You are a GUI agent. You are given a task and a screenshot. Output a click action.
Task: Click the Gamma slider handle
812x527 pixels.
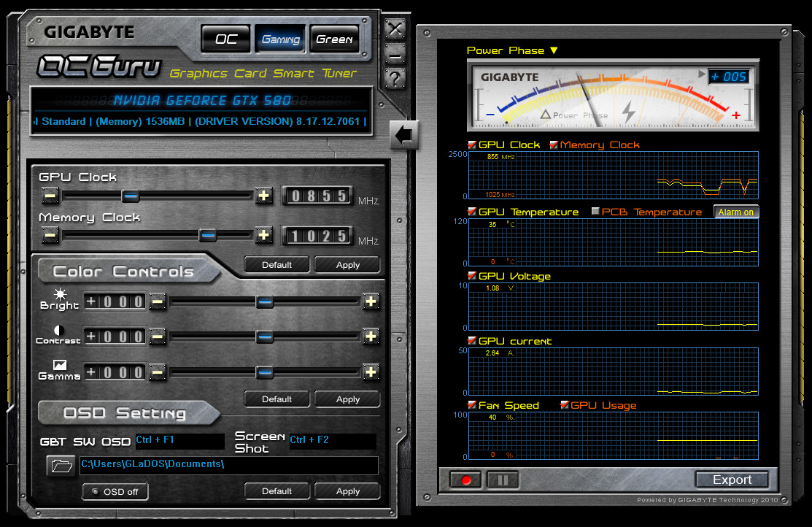point(265,372)
